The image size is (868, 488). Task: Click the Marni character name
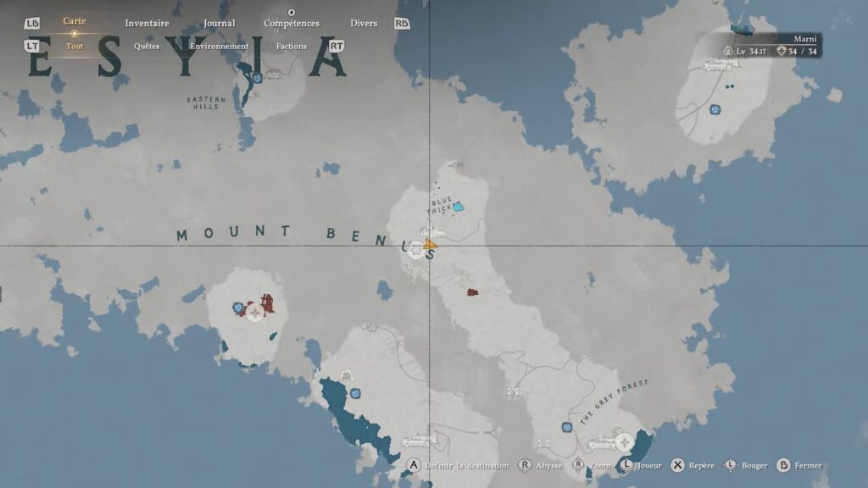[805, 39]
